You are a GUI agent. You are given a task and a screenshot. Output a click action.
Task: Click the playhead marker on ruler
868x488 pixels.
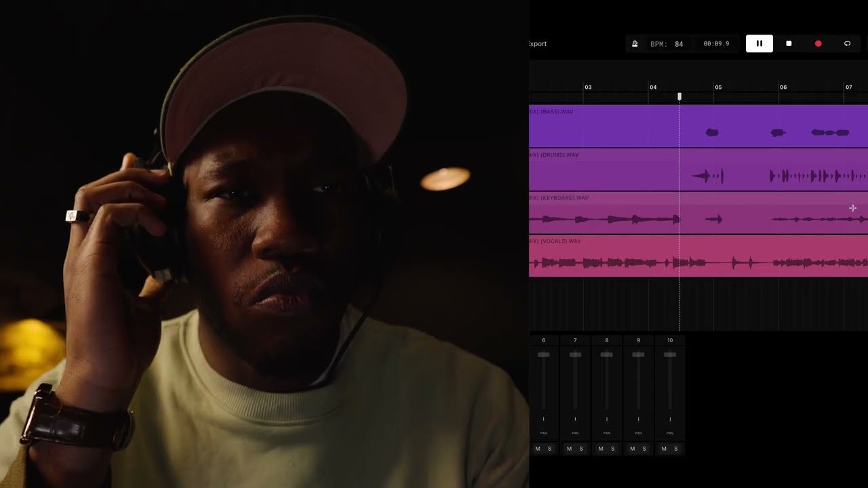pyautogui.click(x=679, y=96)
